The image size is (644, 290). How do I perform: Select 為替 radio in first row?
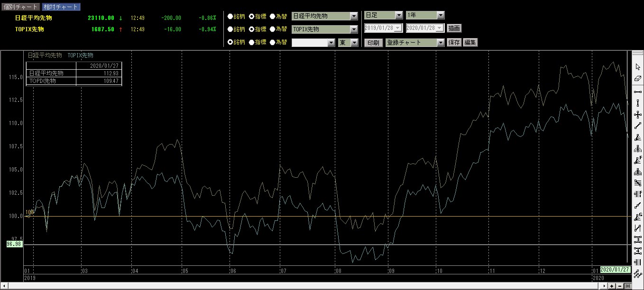pos(272,16)
